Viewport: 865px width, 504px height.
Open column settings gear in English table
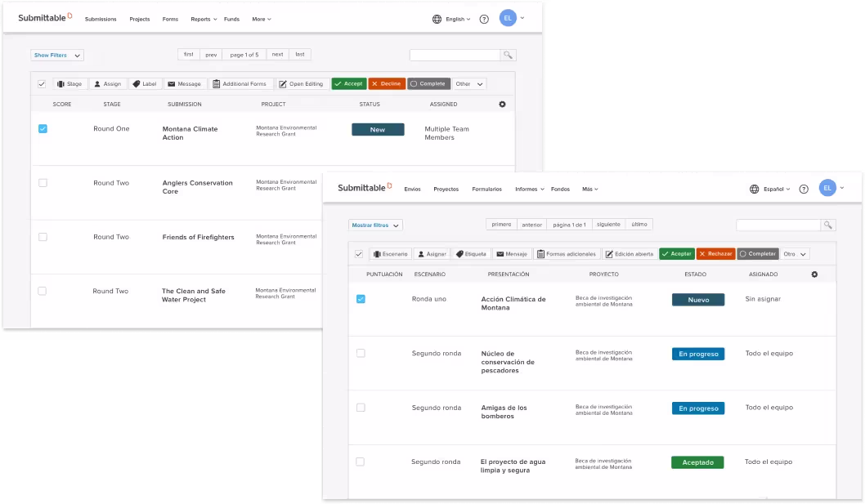pos(502,105)
